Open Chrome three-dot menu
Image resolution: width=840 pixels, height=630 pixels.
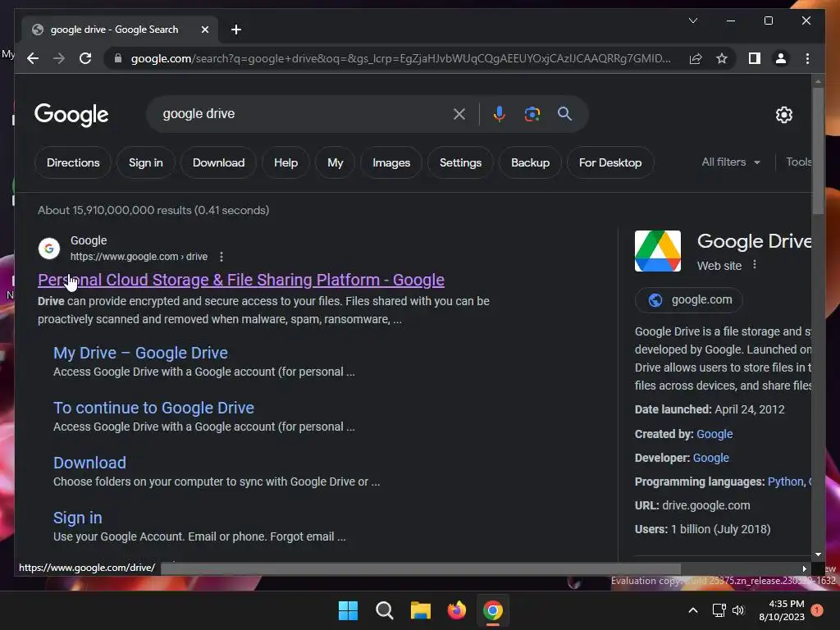click(x=807, y=58)
